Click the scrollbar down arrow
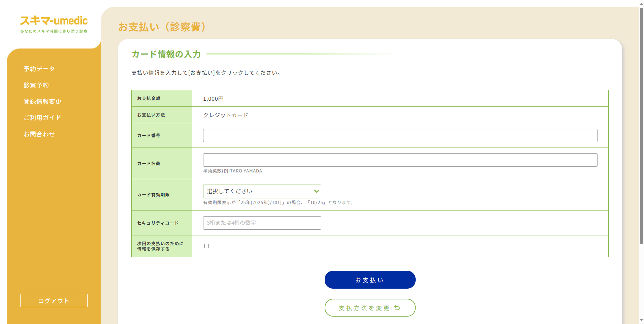This screenshot has height=324, width=644. click(x=641, y=321)
